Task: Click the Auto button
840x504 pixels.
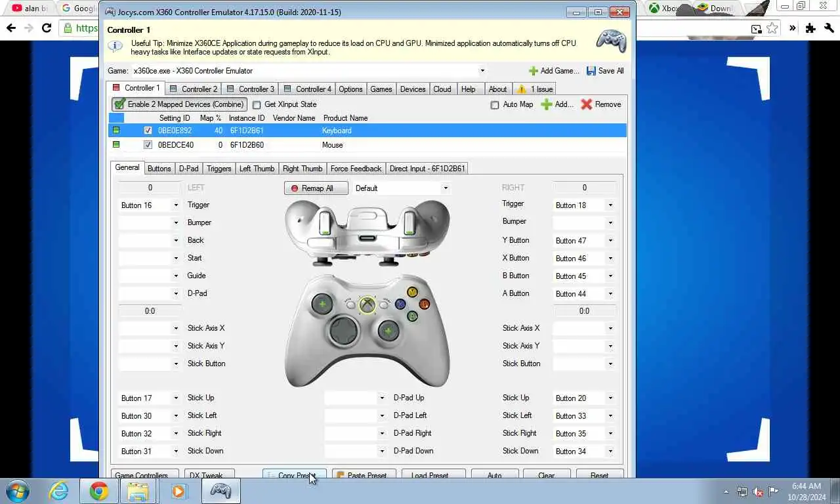Action: [495, 475]
